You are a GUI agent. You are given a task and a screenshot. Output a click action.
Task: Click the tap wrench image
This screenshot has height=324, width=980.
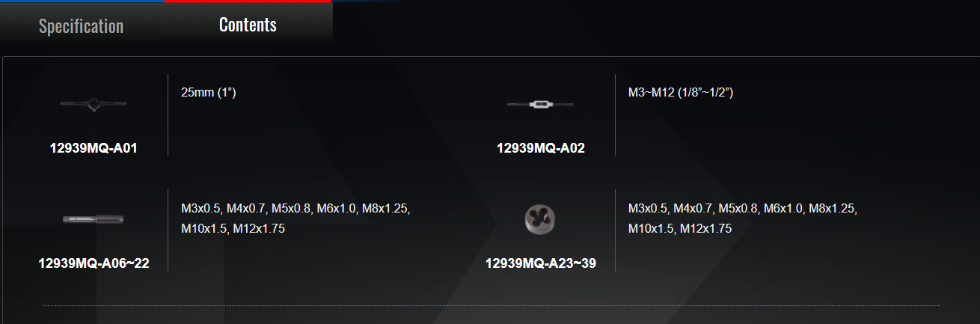540,104
